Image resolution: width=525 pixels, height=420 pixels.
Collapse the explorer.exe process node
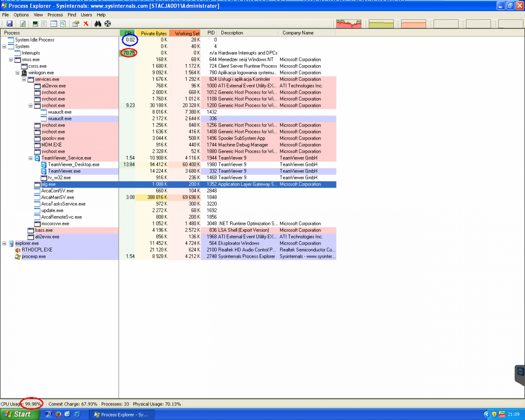click(4, 243)
